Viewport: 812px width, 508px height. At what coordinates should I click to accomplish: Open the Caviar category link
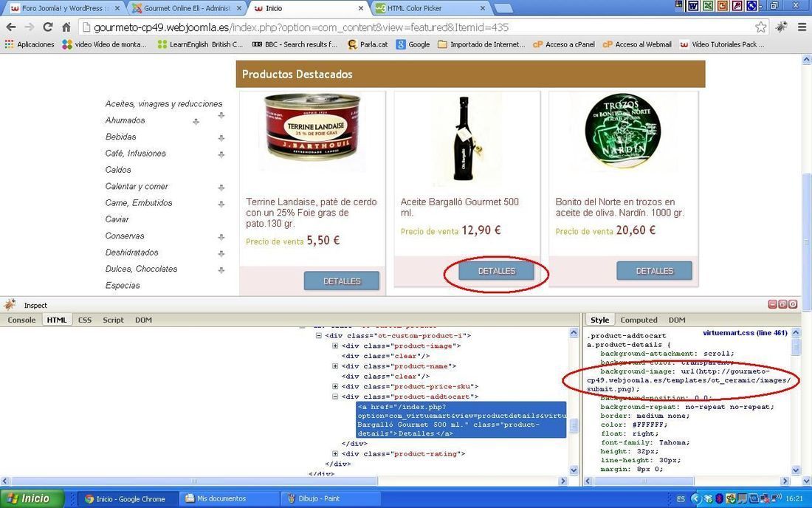tap(117, 219)
